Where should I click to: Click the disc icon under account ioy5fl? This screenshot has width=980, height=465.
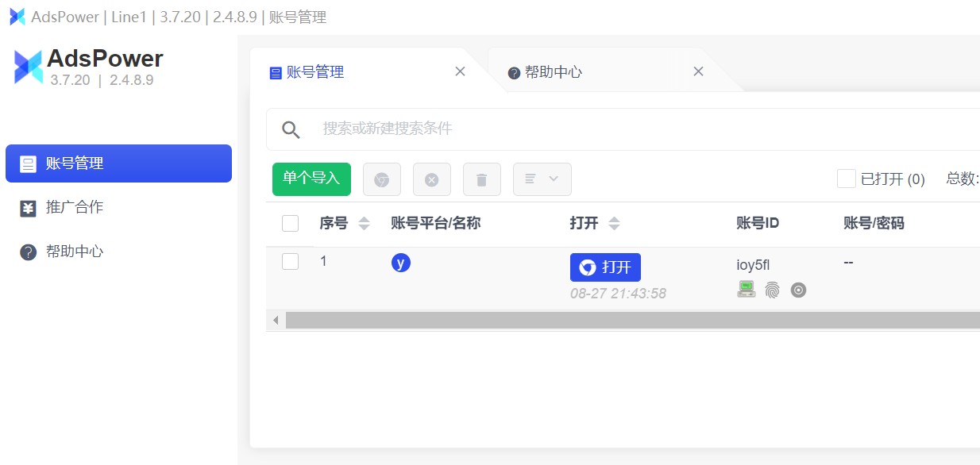798,290
